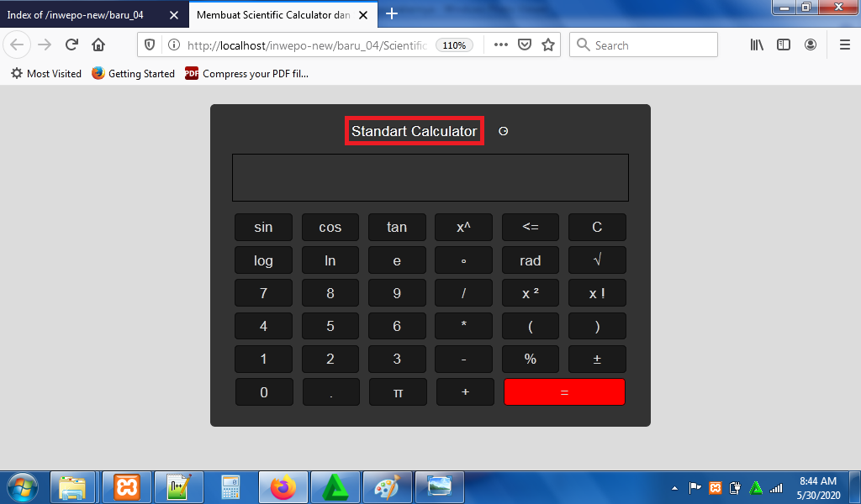Open Compress your PDF bookmark
The image size is (861, 504).
[246, 73]
